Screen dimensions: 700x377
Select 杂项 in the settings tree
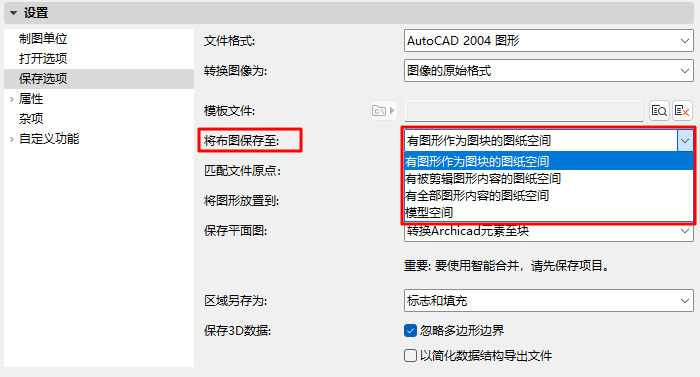point(31,118)
